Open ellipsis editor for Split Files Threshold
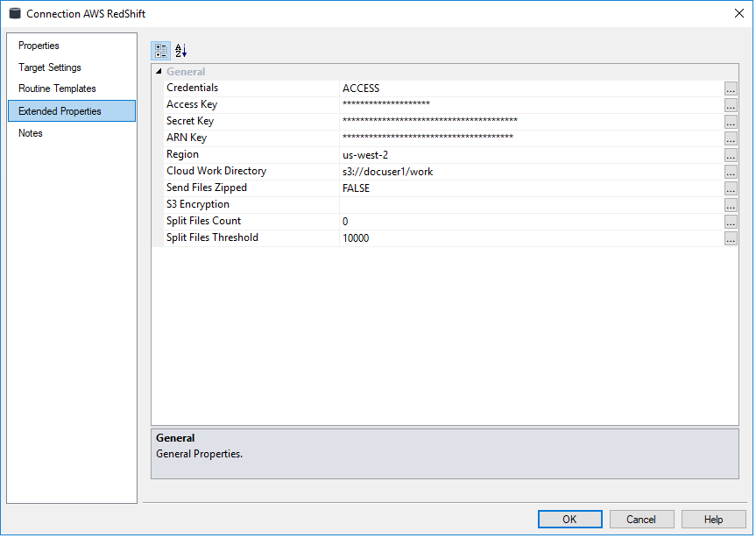This screenshot has width=756, height=538. [731, 238]
